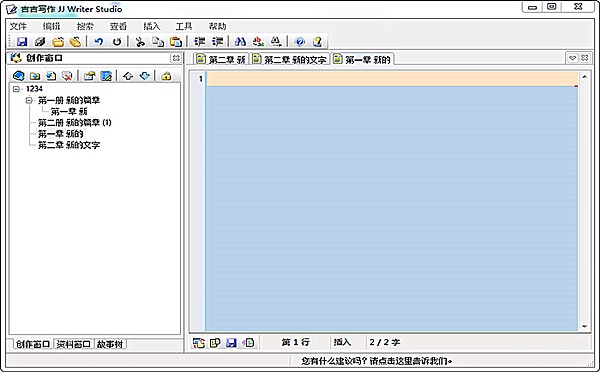The image size is (600, 372).
Task: Select the 第一章 新的 document tab
Action: 363,59
